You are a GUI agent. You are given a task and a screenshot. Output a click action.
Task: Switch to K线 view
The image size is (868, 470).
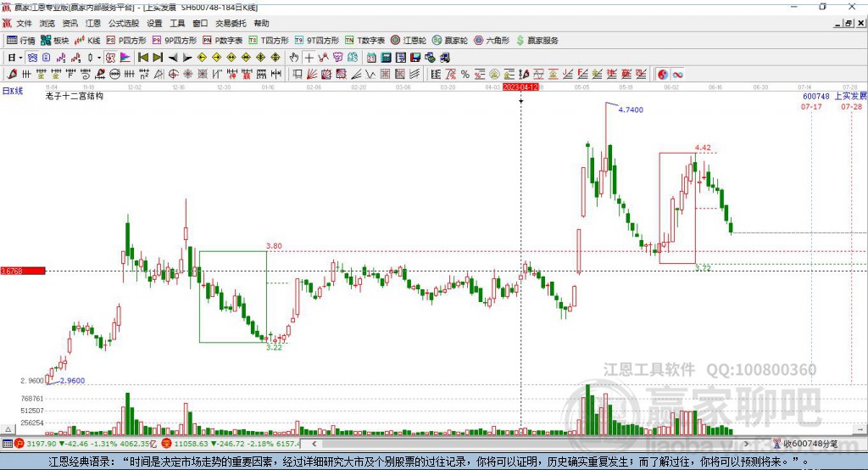[87, 41]
